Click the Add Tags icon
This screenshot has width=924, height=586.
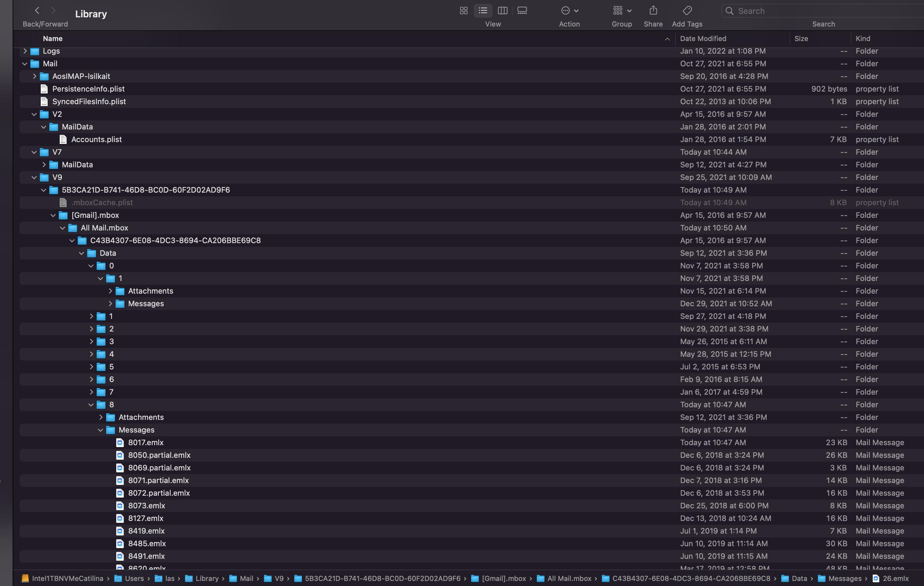687,11
